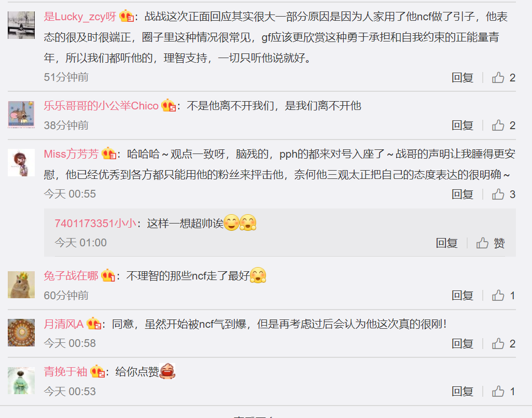Like 兔子战在哪's comment
Viewport: 532px width, 418px height.
[x=503, y=296]
